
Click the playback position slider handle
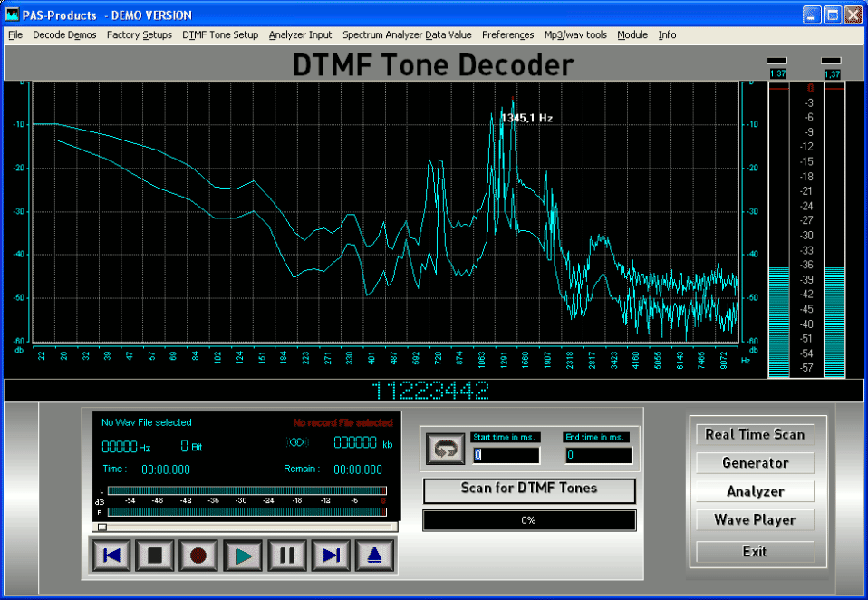[102, 527]
